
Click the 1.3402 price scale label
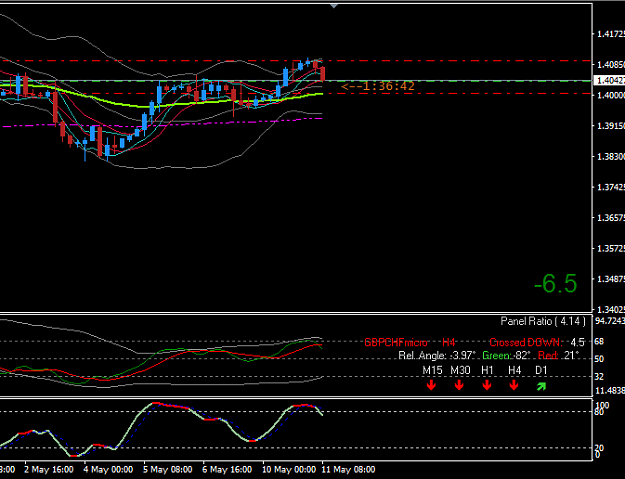pos(610,309)
